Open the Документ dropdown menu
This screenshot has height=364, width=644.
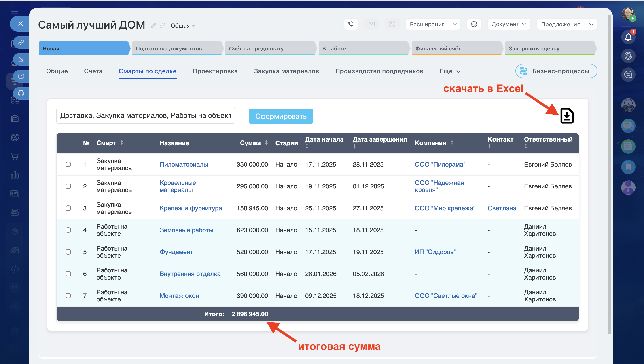(508, 24)
